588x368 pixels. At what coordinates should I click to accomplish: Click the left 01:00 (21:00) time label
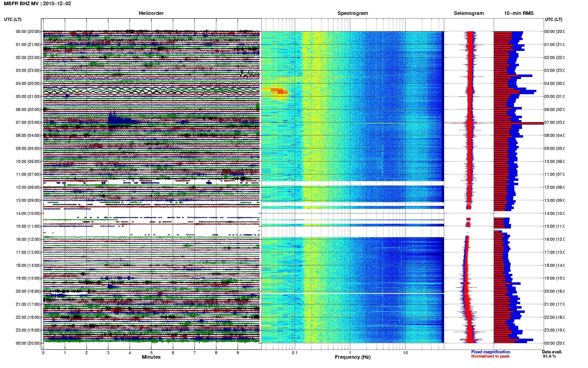(28, 44)
